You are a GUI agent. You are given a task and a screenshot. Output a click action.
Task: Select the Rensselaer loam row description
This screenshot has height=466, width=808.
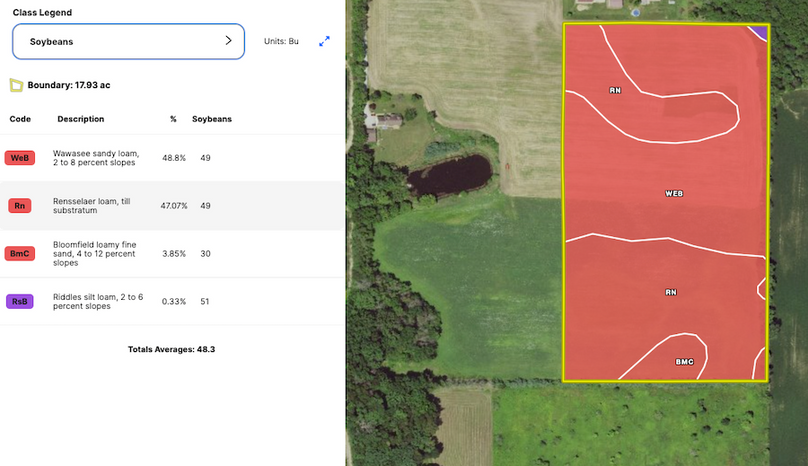pyautogui.click(x=96, y=206)
